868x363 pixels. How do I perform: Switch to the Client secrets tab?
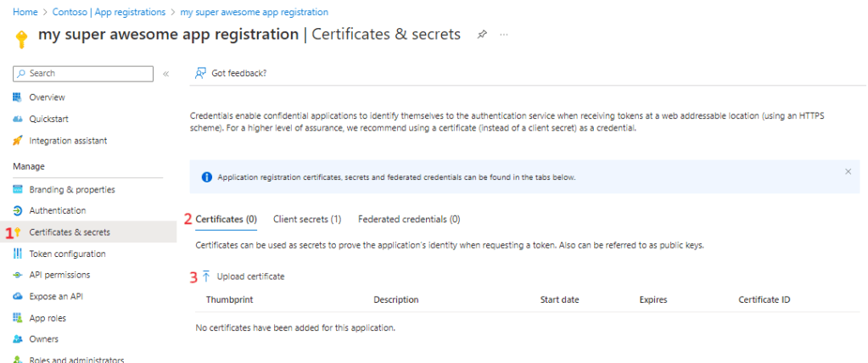(x=306, y=219)
